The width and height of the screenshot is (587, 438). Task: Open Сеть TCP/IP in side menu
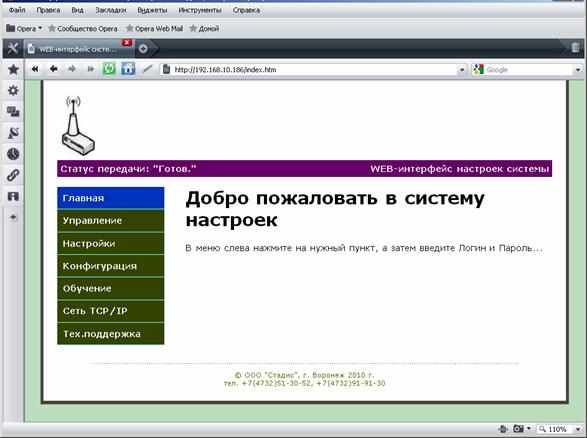coord(110,311)
